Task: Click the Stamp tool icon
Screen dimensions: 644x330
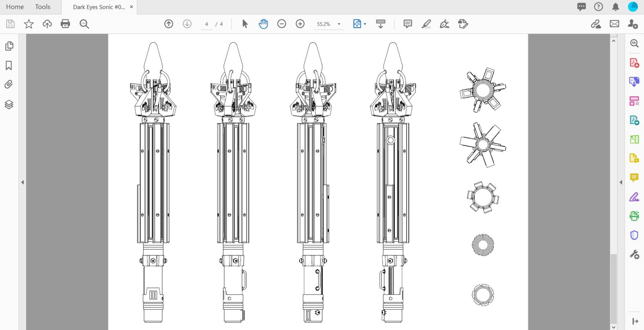Action: [463, 24]
